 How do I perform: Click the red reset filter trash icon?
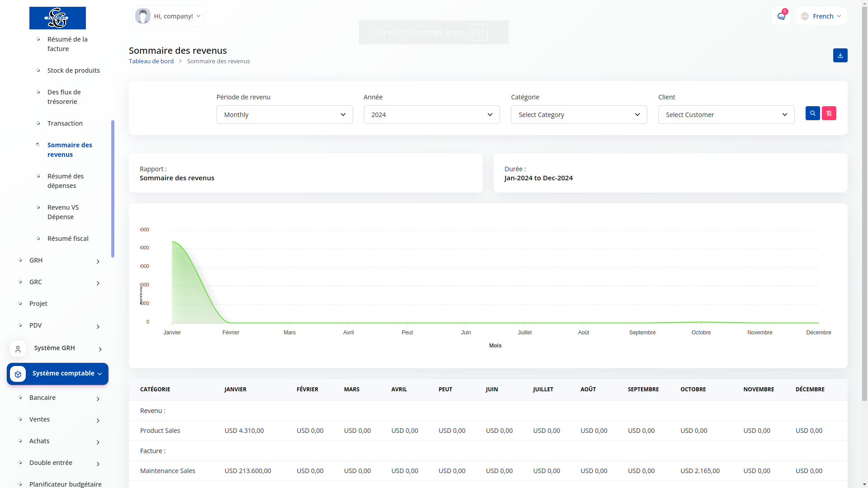pos(829,113)
